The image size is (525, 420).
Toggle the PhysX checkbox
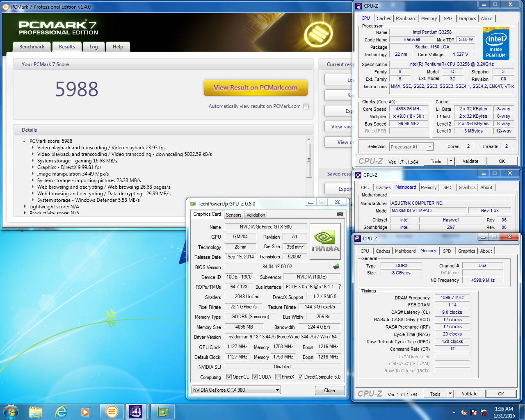(278, 377)
